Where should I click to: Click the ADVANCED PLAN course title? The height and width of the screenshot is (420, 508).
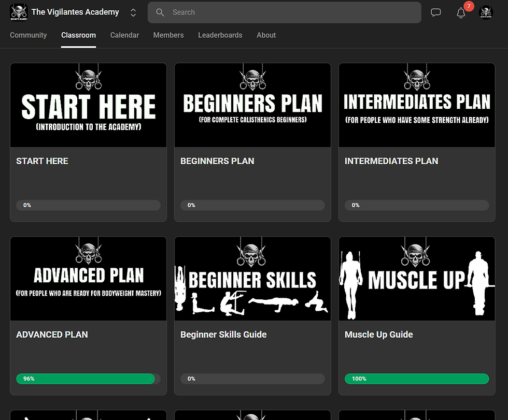click(52, 335)
